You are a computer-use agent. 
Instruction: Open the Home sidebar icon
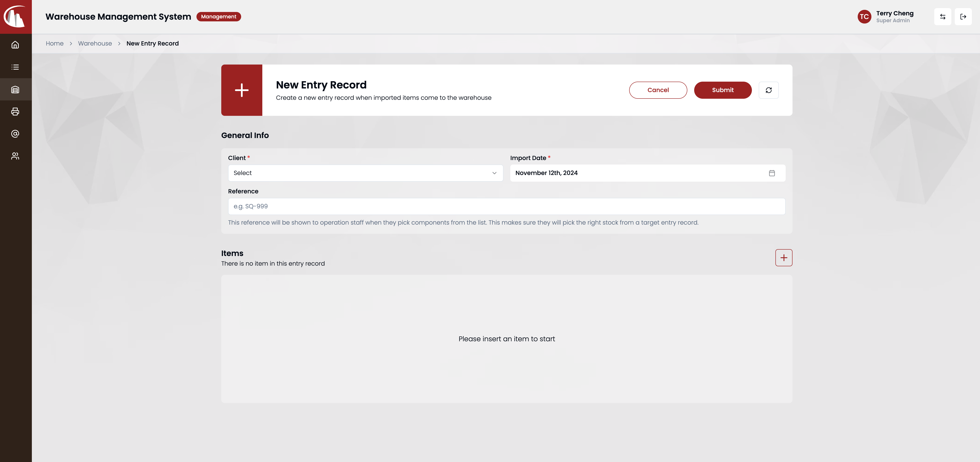[15, 45]
